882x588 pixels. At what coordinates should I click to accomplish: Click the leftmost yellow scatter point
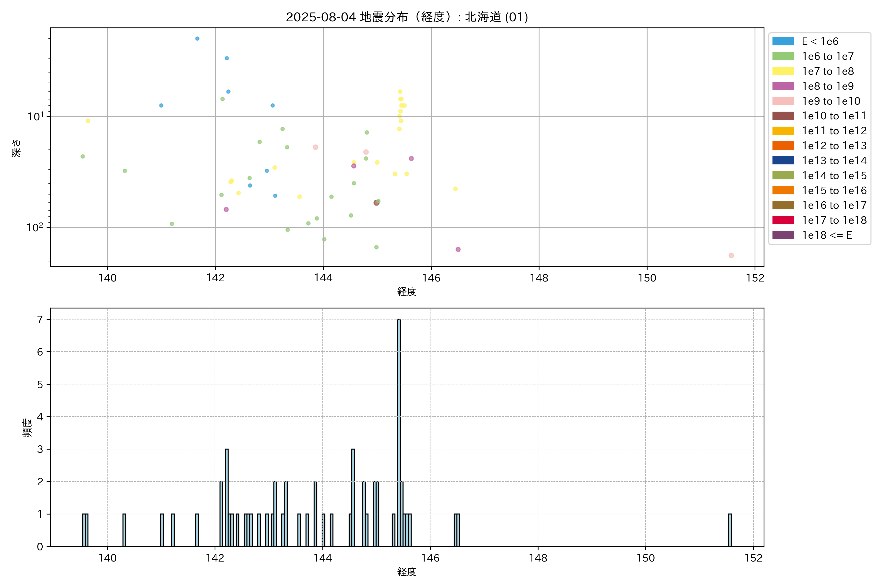tap(88, 121)
